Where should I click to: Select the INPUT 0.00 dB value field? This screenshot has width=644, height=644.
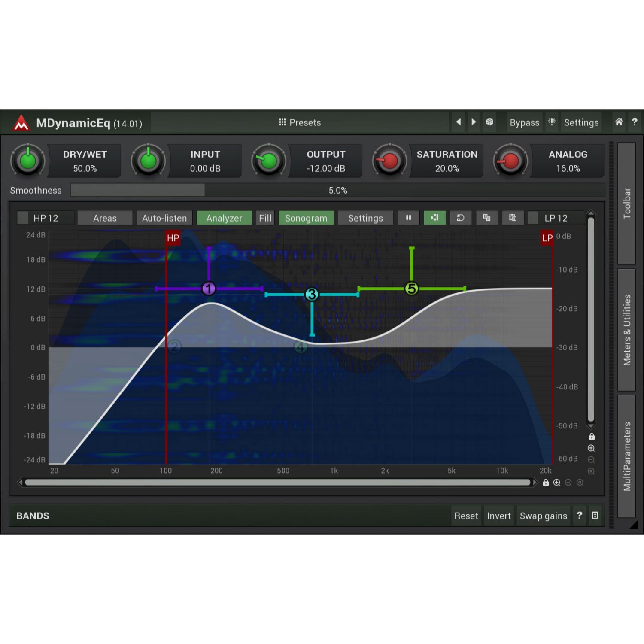point(205,168)
